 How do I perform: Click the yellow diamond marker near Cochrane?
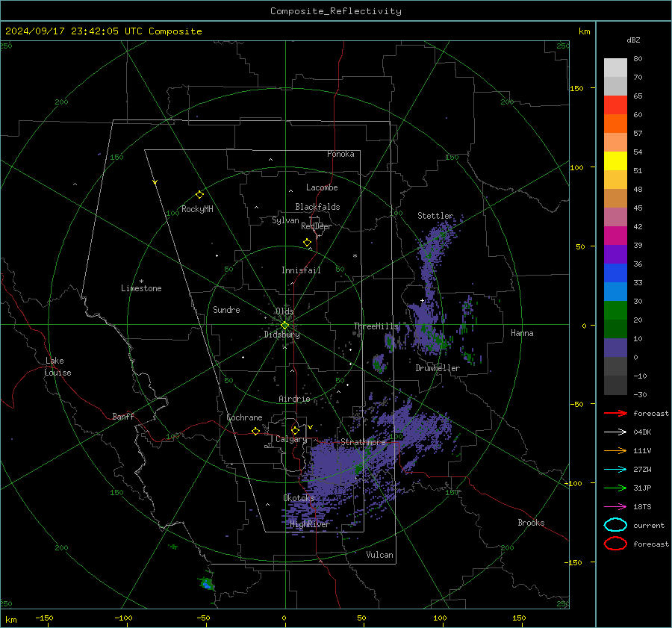point(255,432)
